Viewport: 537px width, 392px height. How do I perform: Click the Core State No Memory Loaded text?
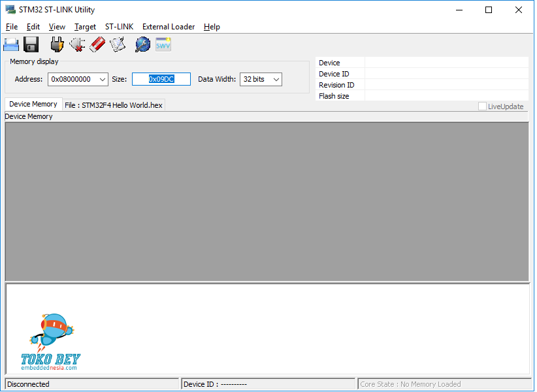pos(410,384)
